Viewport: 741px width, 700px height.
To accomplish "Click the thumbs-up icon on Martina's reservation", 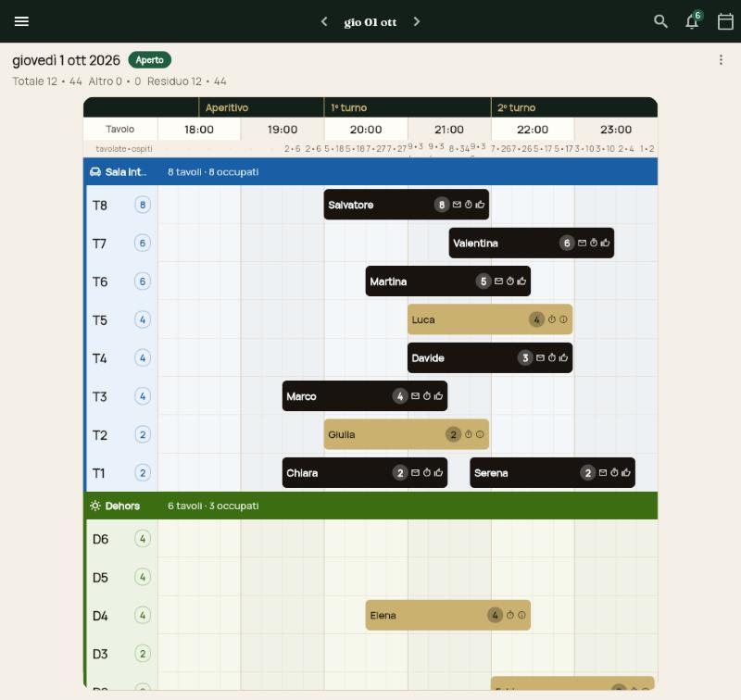I will coord(521,281).
